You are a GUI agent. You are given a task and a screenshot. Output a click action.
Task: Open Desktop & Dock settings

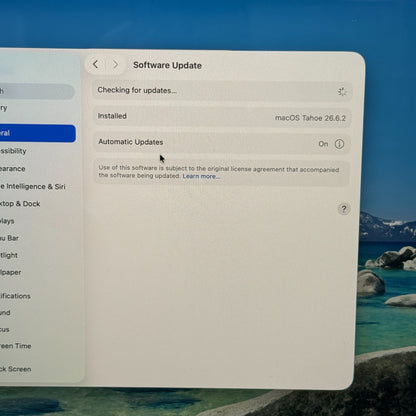[x=20, y=204]
